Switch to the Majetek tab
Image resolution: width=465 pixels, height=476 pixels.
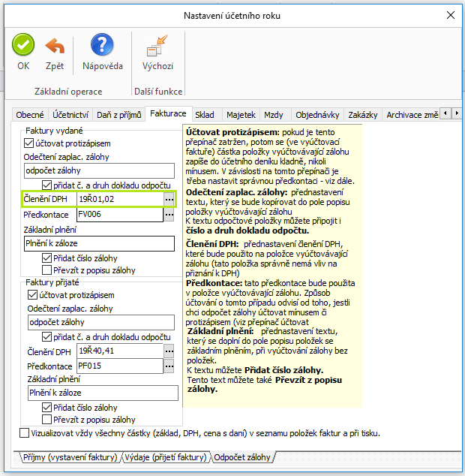[241, 115]
